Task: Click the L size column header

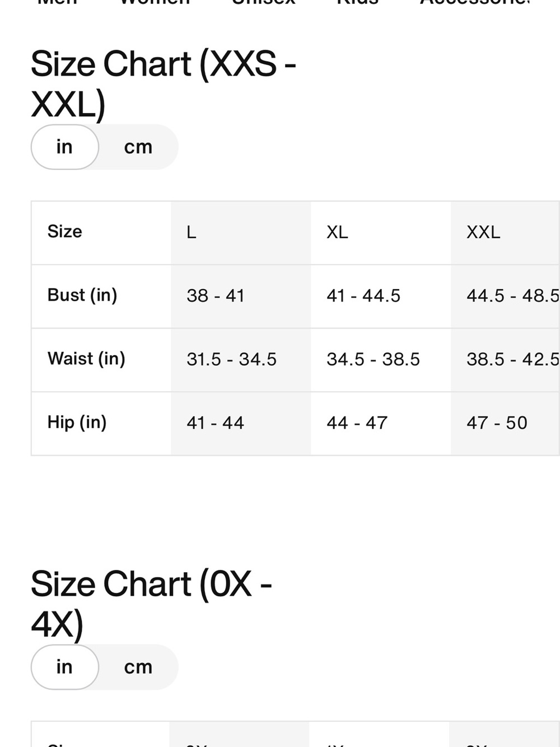Action: pyautogui.click(x=241, y=233)
